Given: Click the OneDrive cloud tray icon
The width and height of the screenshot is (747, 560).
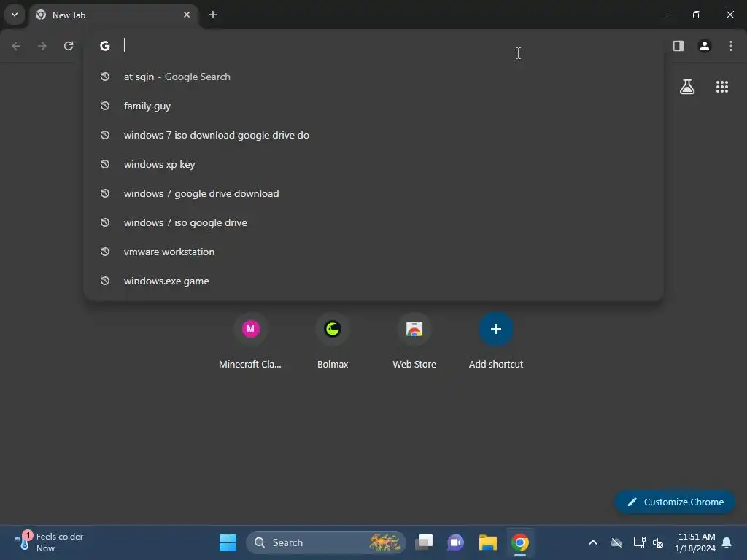Looking at the screenshot, I should pos(616,542).
